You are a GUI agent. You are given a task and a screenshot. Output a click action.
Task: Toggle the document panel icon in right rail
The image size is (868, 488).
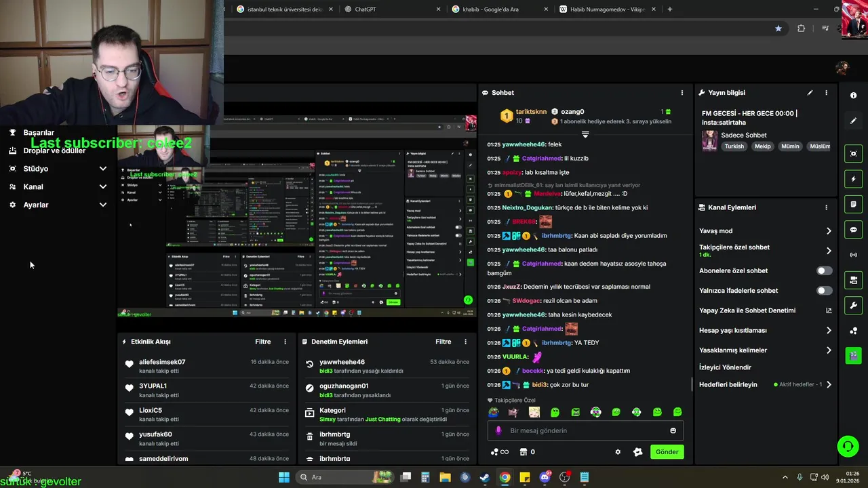(x=853, y=204)
